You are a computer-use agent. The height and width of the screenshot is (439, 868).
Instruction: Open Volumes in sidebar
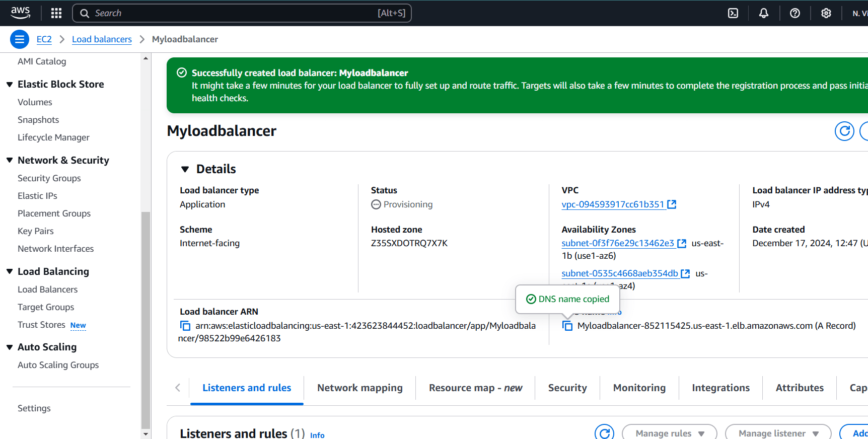35,102
